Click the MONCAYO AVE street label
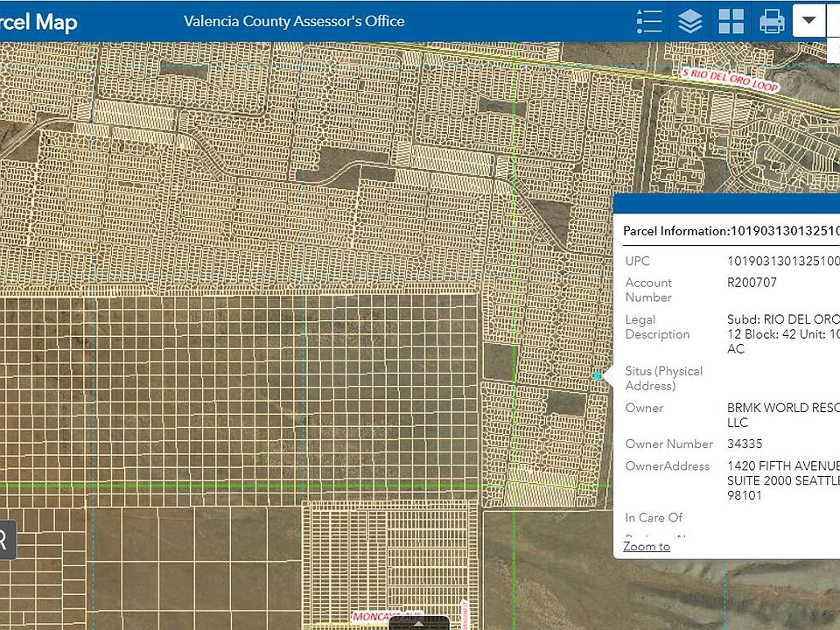The height and width of the screenshot is (630, 840). pos(387,617)
